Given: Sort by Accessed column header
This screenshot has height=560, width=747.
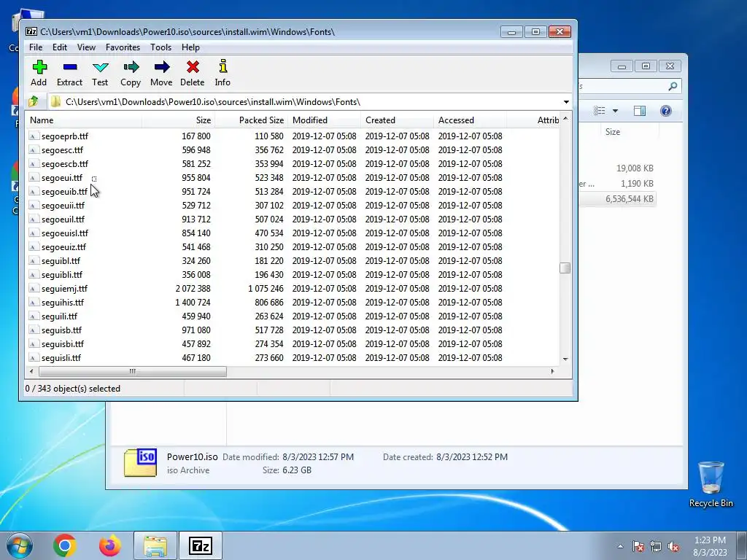Looking at the screenshot, I should (x=470, y=120).
